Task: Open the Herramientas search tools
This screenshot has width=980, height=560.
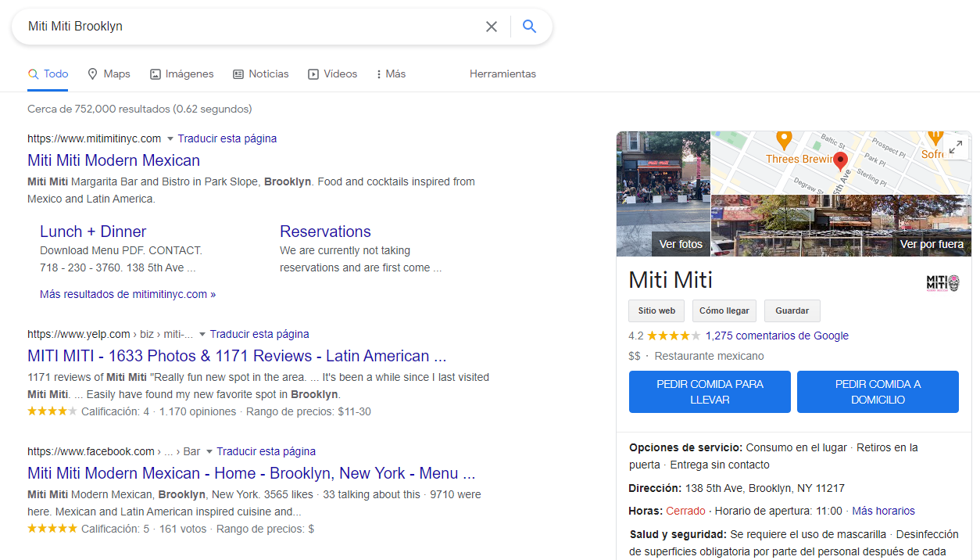Action: click(503, 74)
